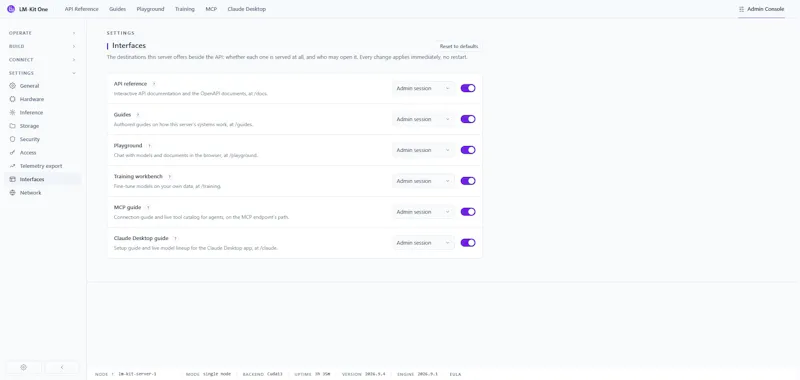Screen dimensions: 800x380
Task: Expand the BUILD sidebar section
Action: coord(42,46)
